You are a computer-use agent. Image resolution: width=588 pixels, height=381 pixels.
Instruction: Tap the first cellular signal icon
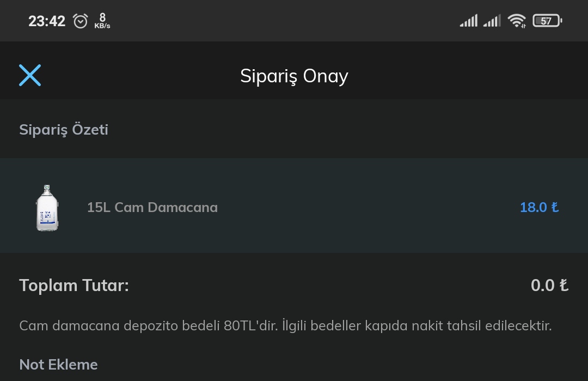(x=469, y=21)
